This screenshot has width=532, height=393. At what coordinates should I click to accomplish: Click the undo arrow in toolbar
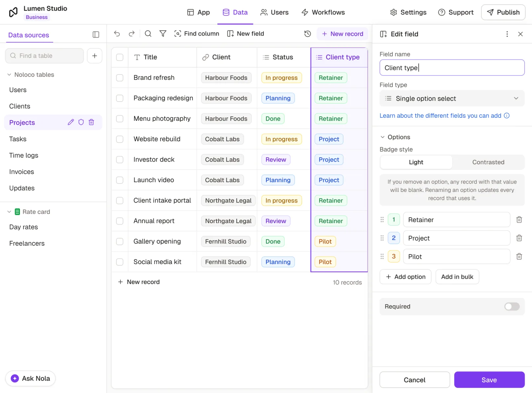pyautogui.click(x=117, y=34)
